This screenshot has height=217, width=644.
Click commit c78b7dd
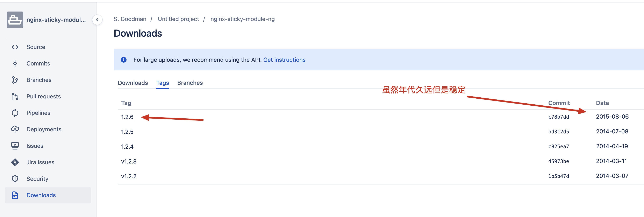click(558, 117)
